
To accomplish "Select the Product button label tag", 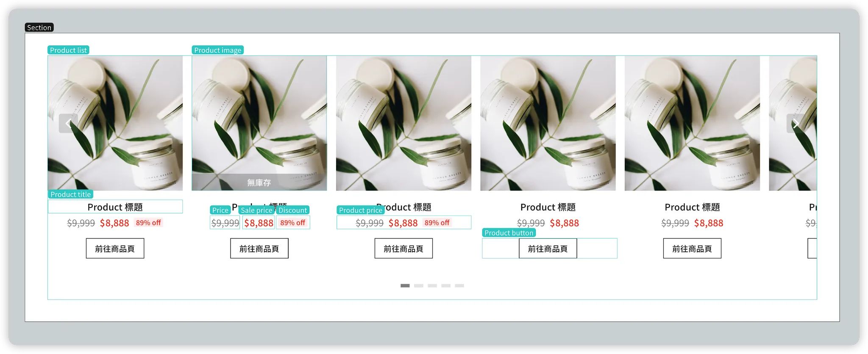I will 509,233.
